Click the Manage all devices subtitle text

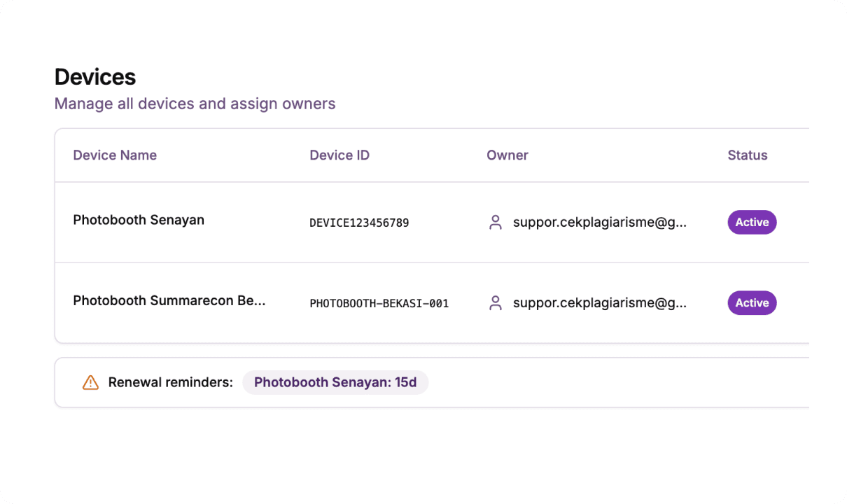[x=195, y=104]
